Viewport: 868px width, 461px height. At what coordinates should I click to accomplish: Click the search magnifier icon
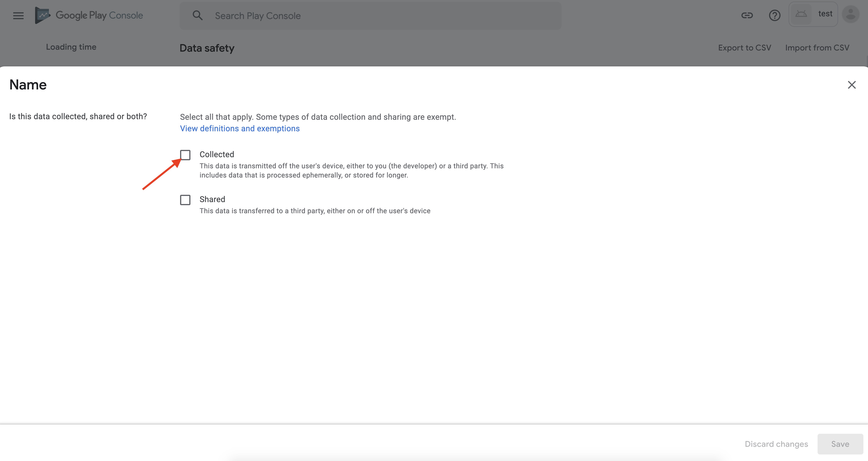click(198, 16)
